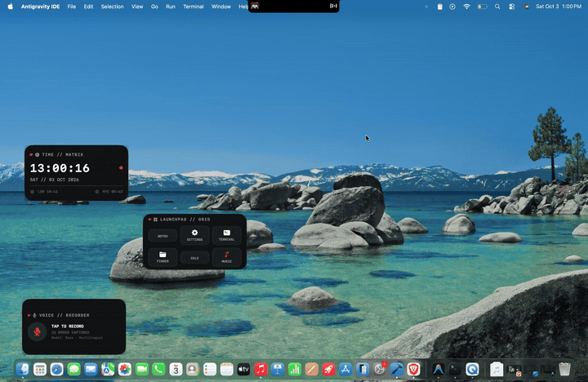
Task: Open Pages from the Dock
Action: pyautogui.click(x=312, y=369)
